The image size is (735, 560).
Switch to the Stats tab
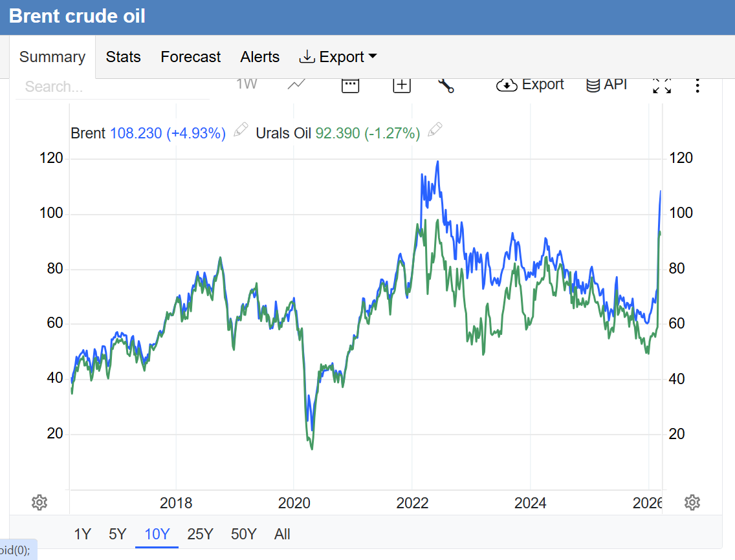click(x=123, y=57)
